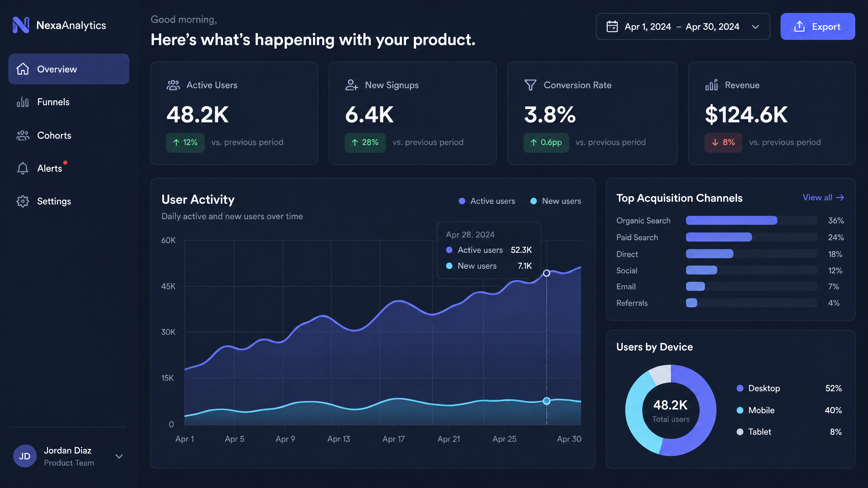Toggle Tablet in the device legend
Viewport: 868px width, 488px height.
click(754, 432)
